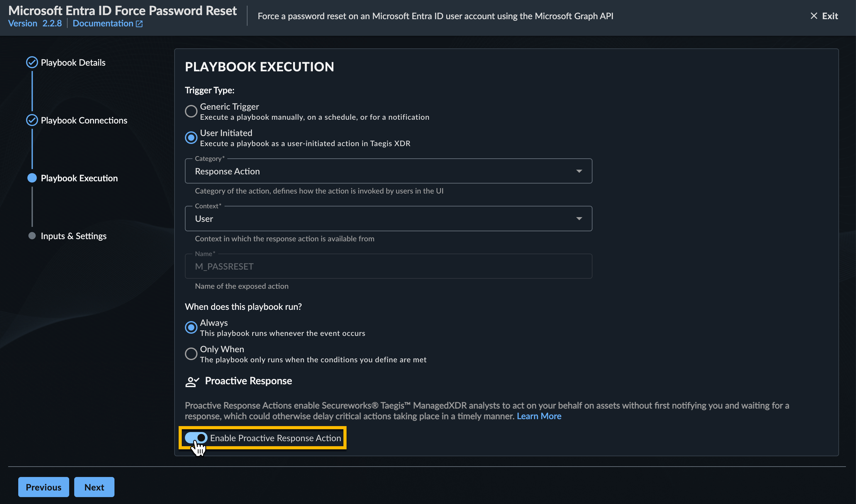Screen dimensions: 856x504
Task: Go to the Playbook Connections step
Action: pos(84,121)
